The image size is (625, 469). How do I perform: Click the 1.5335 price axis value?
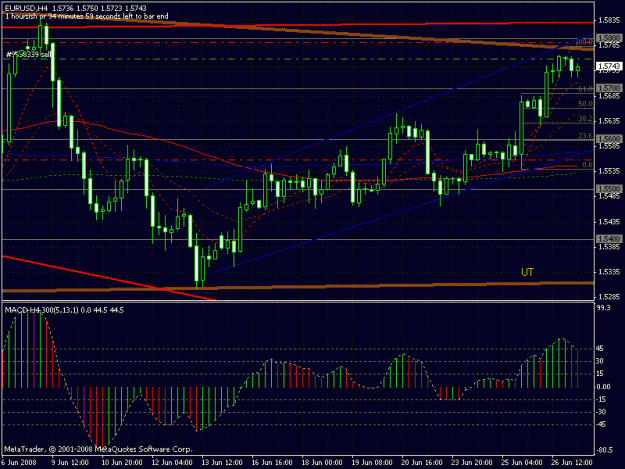609,272
